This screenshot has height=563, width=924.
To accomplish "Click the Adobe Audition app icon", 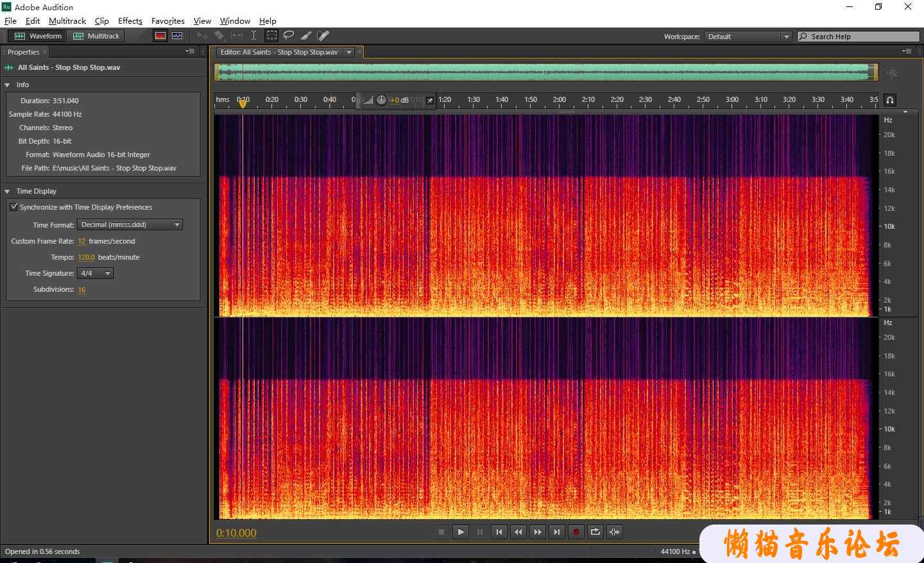I will [x=6, y=6].
